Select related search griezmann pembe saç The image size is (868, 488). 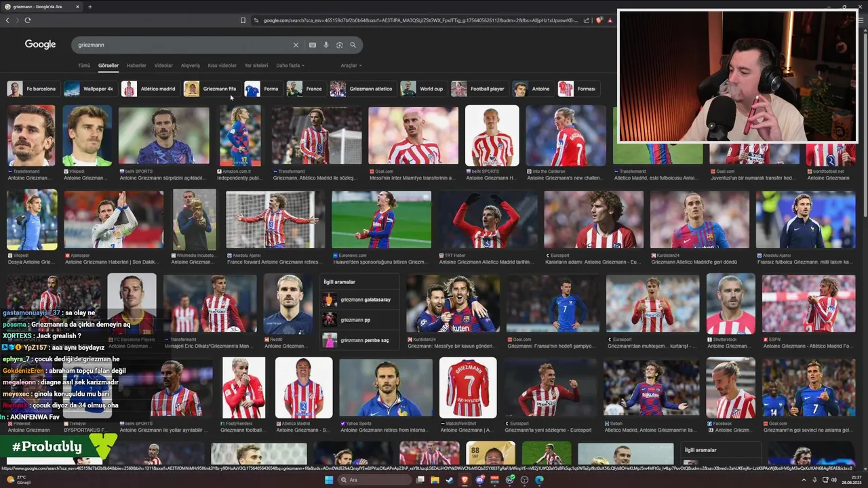tap(359, 340)
